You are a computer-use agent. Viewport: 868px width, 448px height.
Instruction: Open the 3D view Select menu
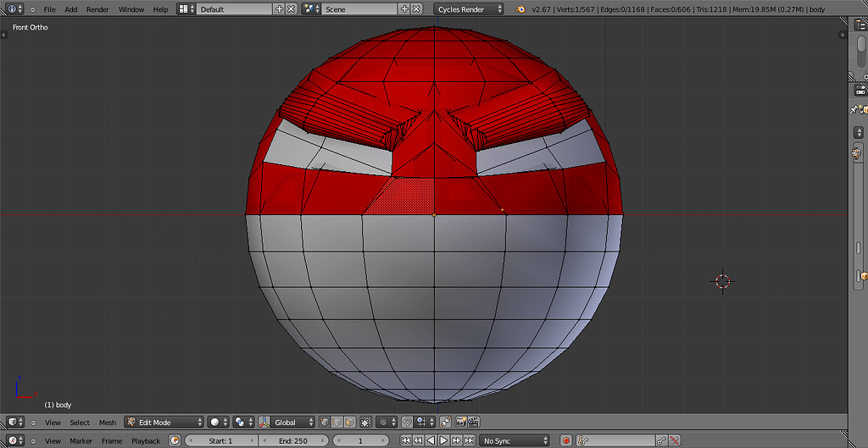click(79, 423)
